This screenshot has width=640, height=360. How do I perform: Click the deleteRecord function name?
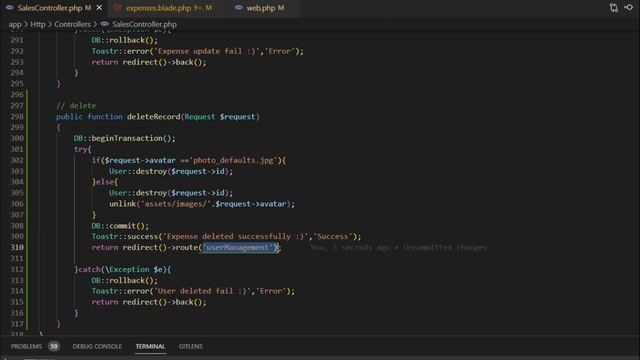pos(153,117)
